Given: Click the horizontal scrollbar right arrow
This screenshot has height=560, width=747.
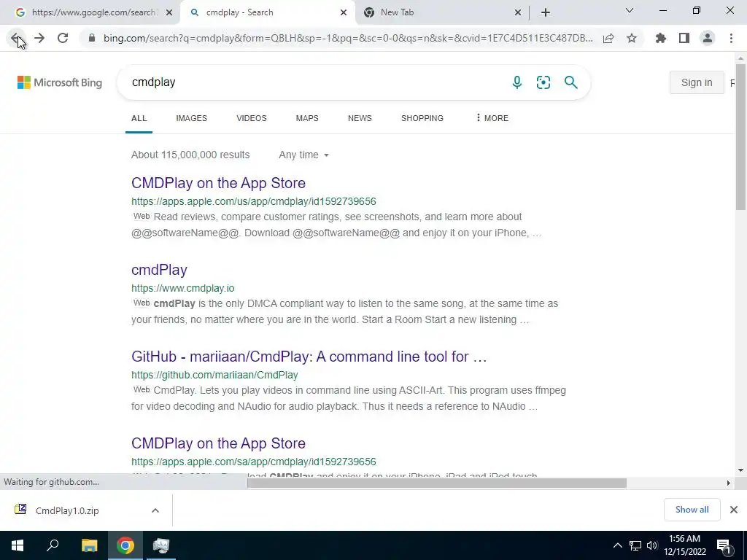Looking at the screenshot, I should 728,483.
